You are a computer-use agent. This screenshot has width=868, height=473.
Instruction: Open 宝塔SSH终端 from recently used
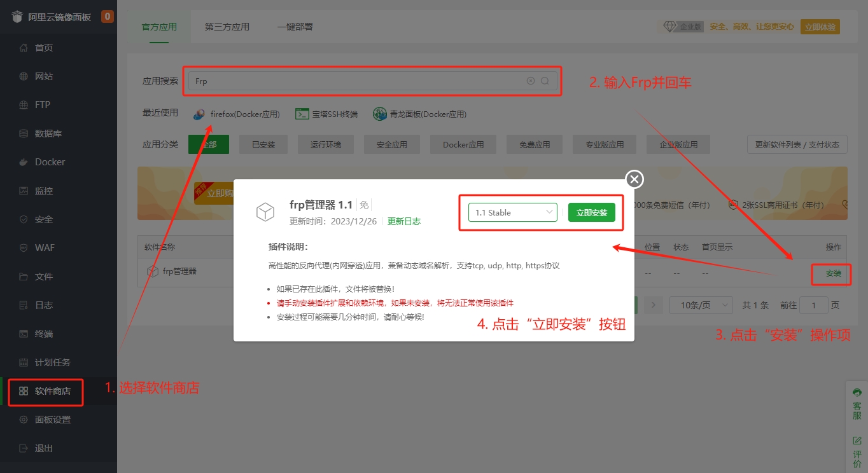click(x=326, y=114)
